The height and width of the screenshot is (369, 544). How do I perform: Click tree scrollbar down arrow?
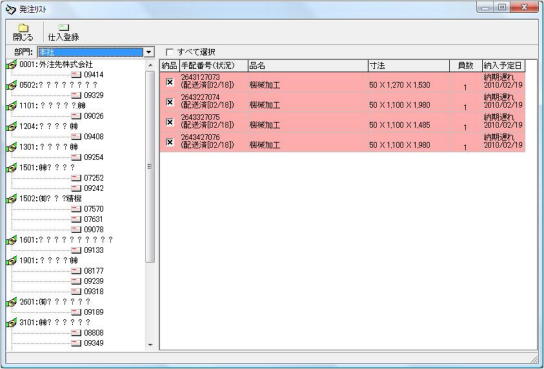(150, 345)
